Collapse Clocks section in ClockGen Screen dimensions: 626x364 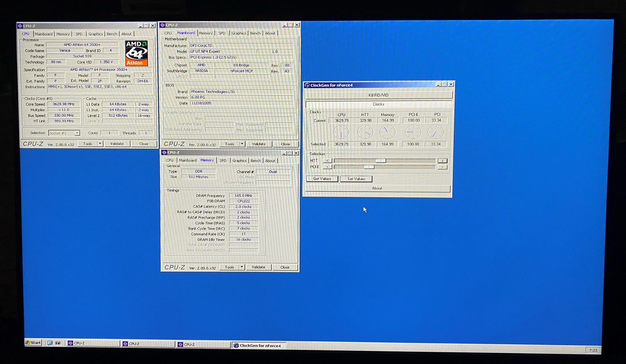click(379, 104)
